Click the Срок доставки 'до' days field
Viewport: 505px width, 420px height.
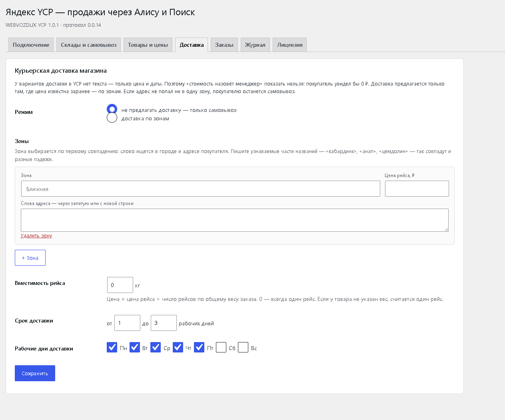[x=164, y=323]
